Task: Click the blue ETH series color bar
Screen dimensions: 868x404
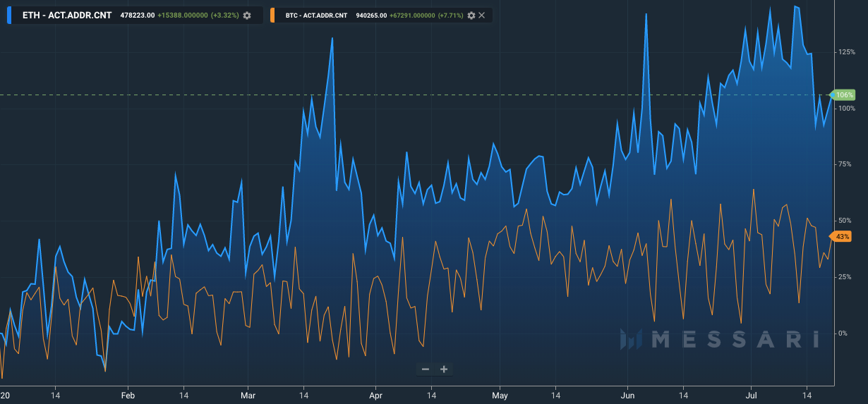Action: 10,16
